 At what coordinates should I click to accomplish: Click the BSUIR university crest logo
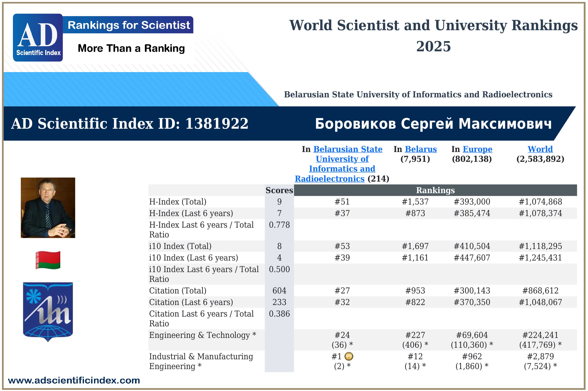point(48,312)
